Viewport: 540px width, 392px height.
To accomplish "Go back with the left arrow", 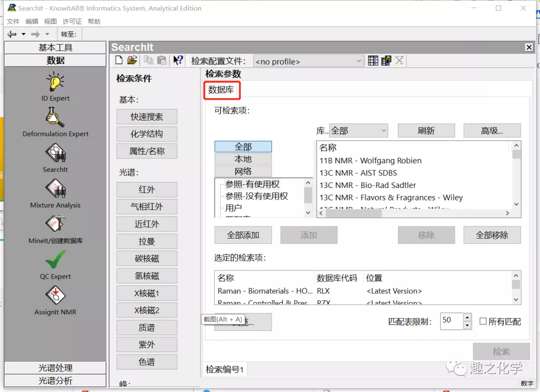I will (x=12, y=34).
